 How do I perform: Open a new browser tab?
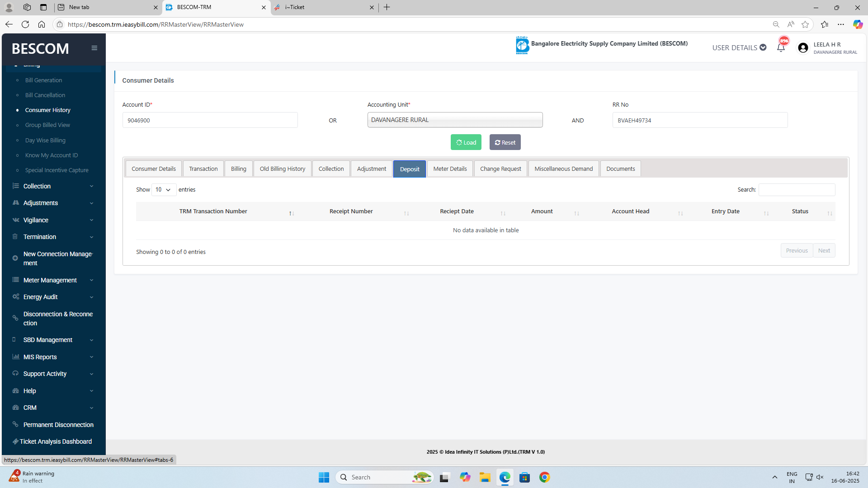[x=387, y=7]
